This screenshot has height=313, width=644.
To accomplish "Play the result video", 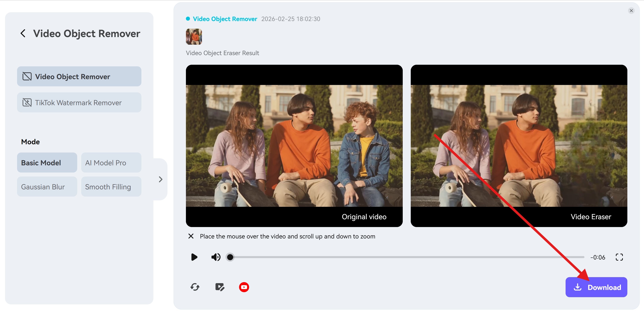I will pos(194,257).
